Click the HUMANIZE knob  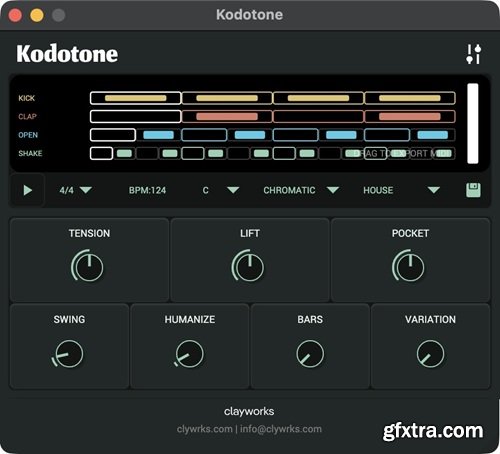coord(189,354)
